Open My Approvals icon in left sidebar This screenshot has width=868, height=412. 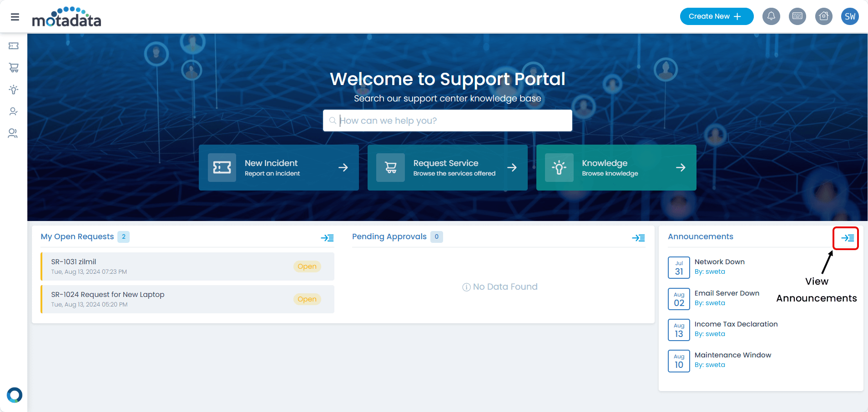14,111
